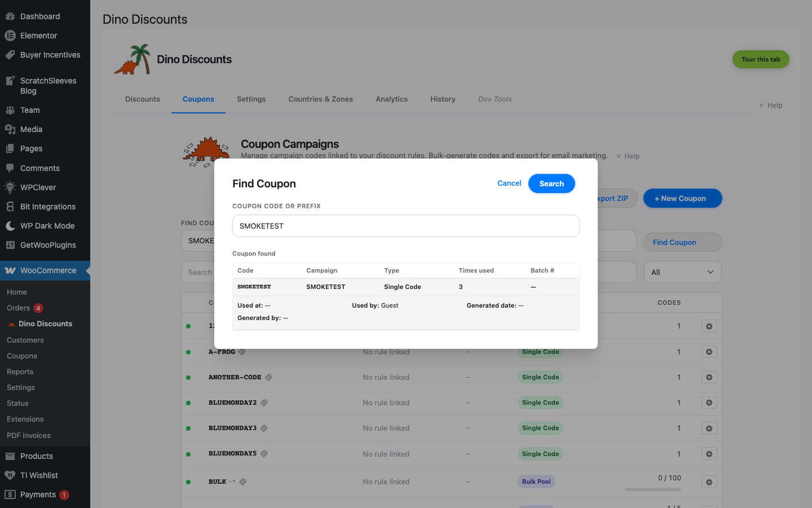The height and width of the screenshot is (508, 812).
Task: Expand the Help link below the tabs
Action: (x=770, y=106)
